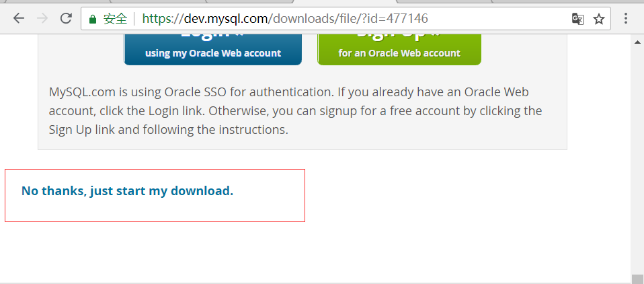The height and width of the screenshot is (284, 644).
Task: Go back to the previous page
Action: pos(18,18)
